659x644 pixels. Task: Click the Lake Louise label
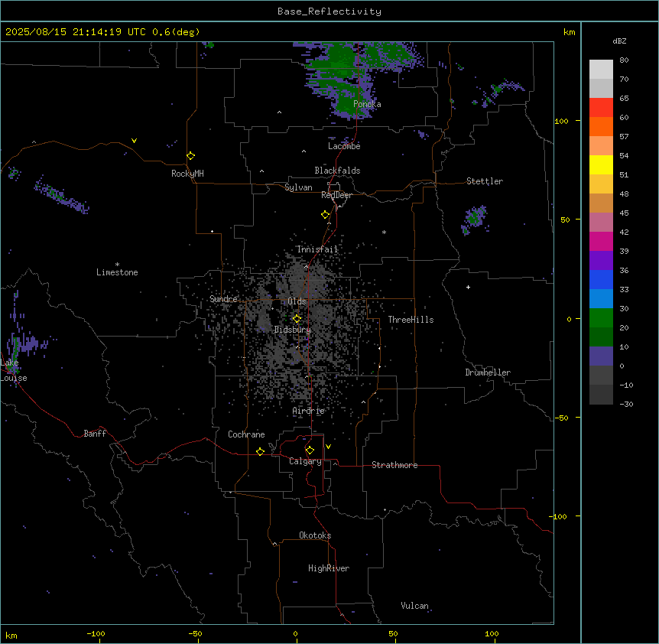12,370
